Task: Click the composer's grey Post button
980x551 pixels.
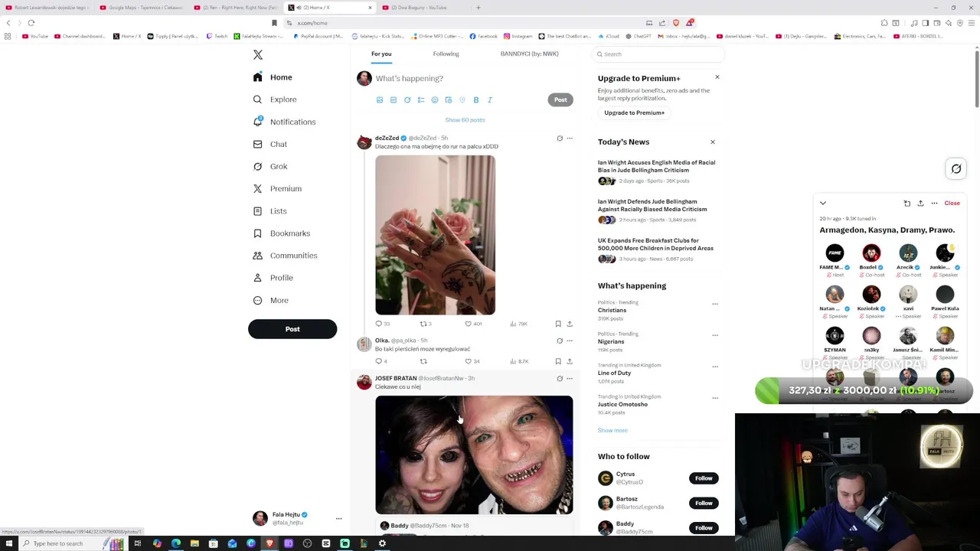Action: coord(560,100)
